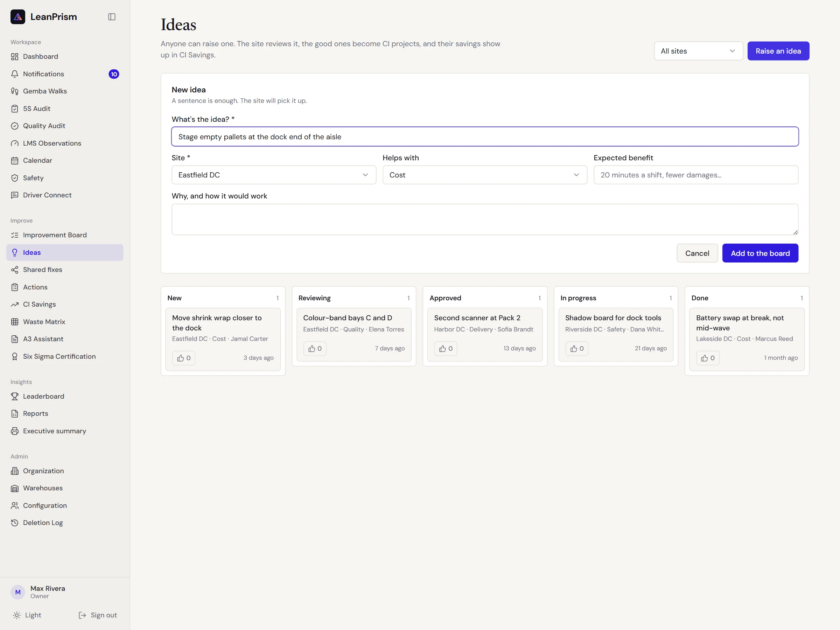Viewport: 840px width, 630px height.
Task: Click the Leaderboard trophy icon
Action: point(15,396)
